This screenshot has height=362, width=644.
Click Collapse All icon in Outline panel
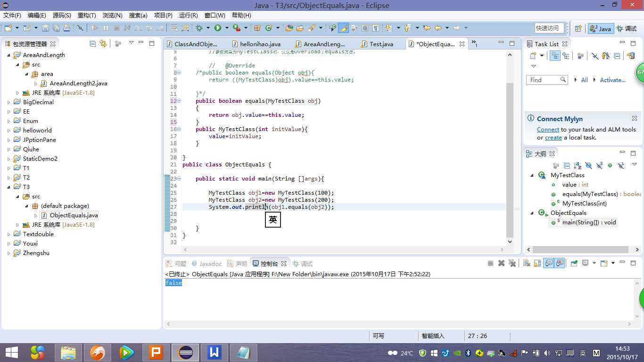pyautogui.click(x=567, y=165)
